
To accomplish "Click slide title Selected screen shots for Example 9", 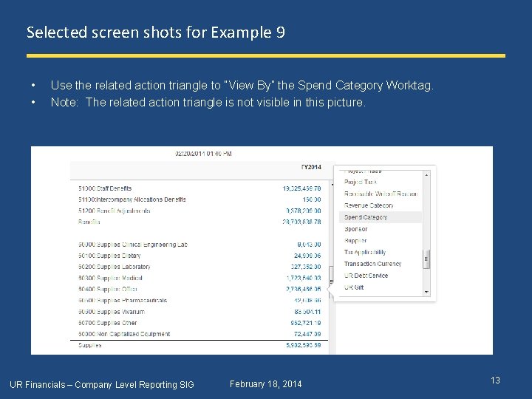I will tap(156, 33).
